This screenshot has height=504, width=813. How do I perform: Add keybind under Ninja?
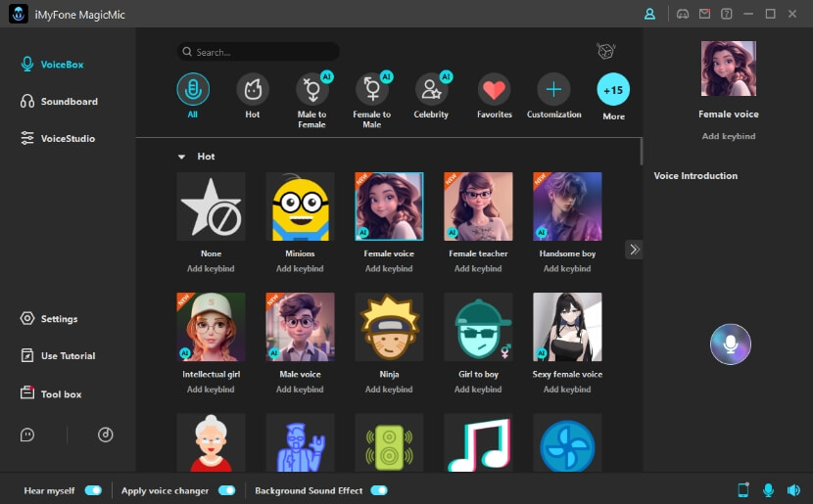(x=390, y=389)
